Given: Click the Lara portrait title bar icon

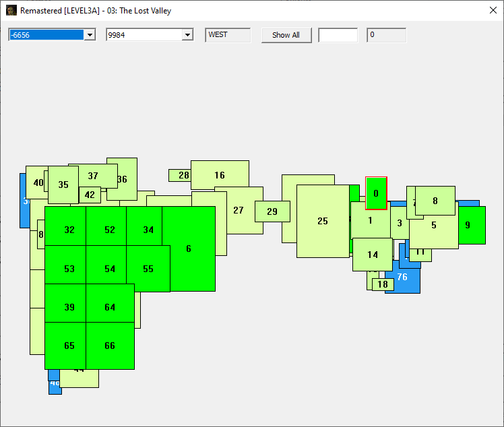Looking at the screenshot, I should (11, 10).
